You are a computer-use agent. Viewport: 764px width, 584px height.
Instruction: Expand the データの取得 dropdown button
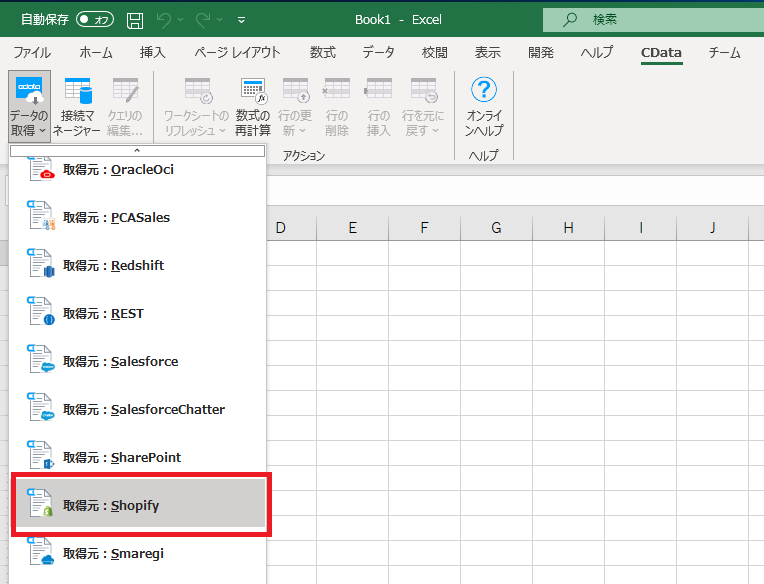pyautogui.click(x=29, y=106)
